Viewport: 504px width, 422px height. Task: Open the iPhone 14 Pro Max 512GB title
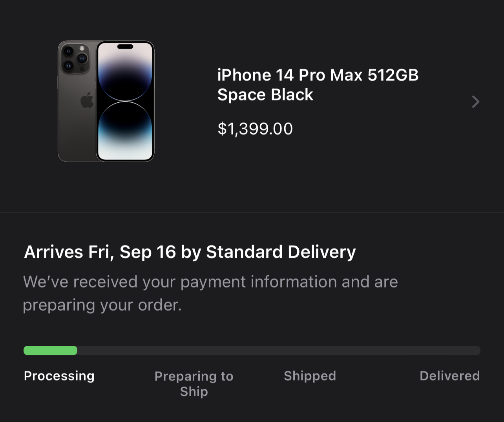[x=318, y=75]
